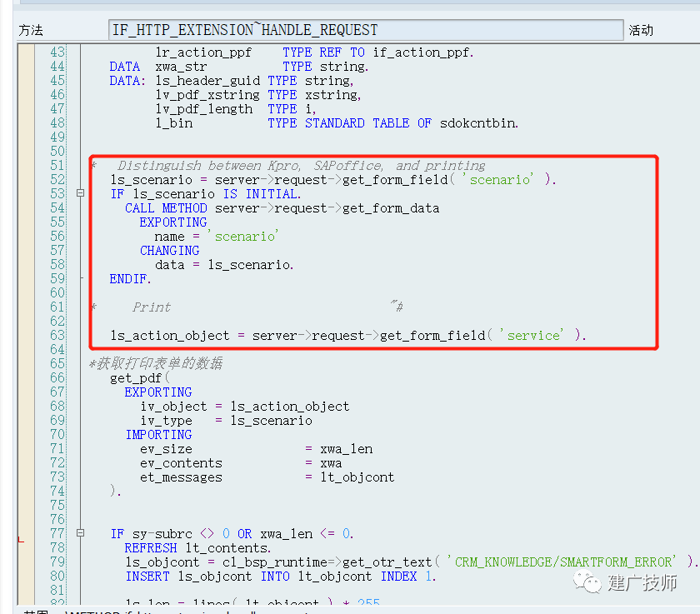Click the text 'ls_scenario' on line 52
This screenshot has width=700, height=614.
tap(152, 180)
